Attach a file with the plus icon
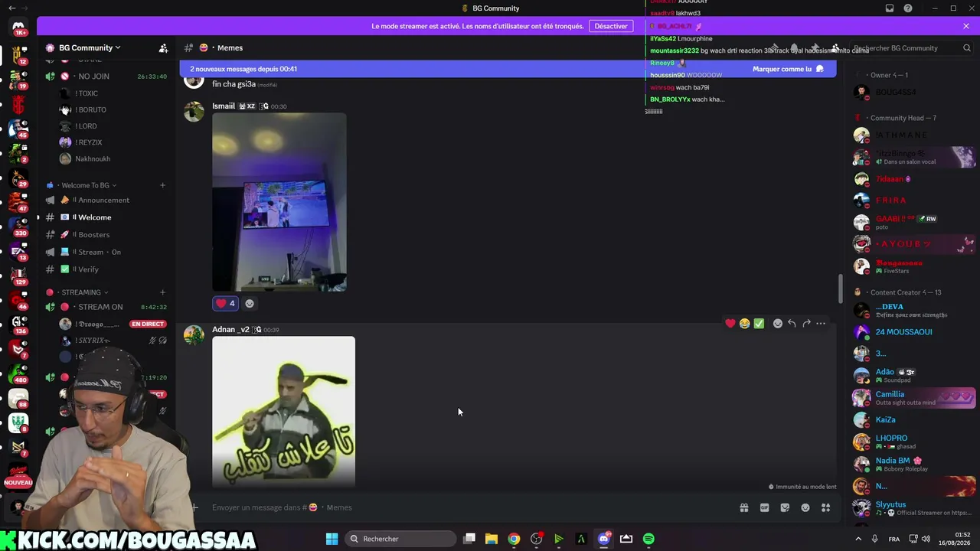The width and height of the screenshot is (980, 551). pyautogui.click(x=194, y=507)
